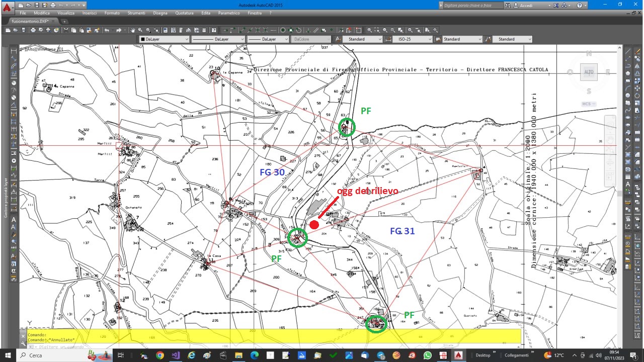Click the quick access Plot printer icon

[x=53, y=5]
